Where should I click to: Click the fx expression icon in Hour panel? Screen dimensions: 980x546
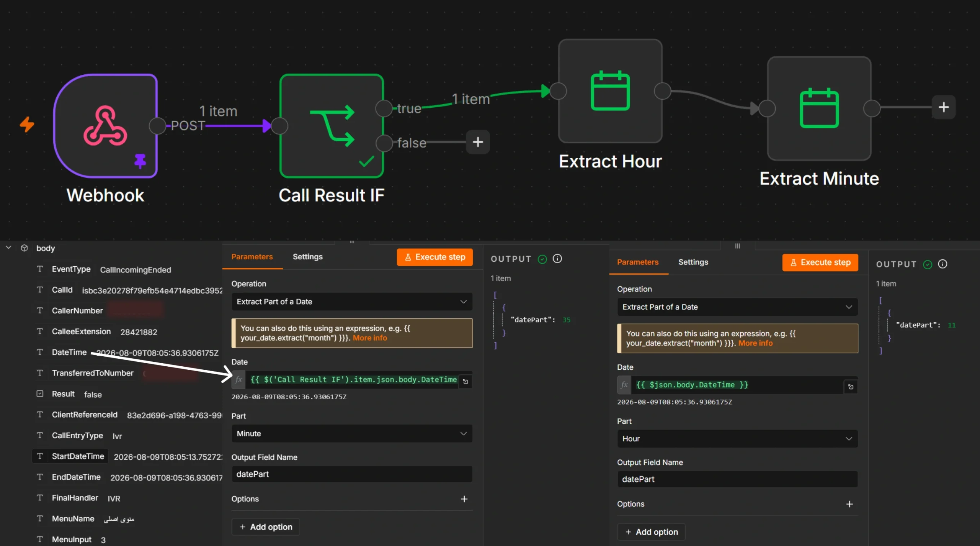coord(624,385)
